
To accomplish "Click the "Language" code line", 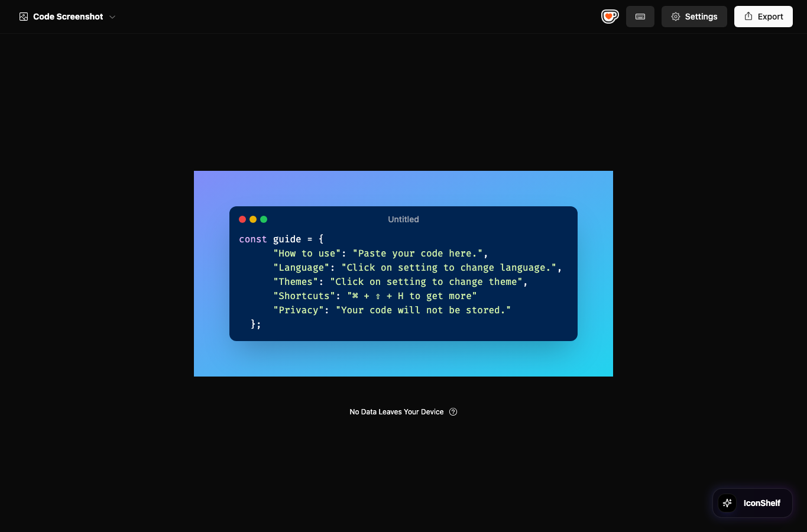I will [x=417, y=268].
